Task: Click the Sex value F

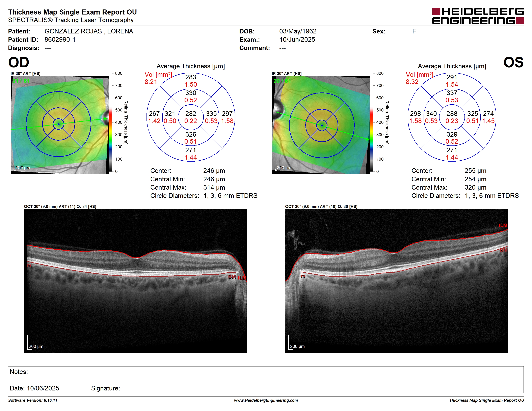Action: click(x=414, y=31)
